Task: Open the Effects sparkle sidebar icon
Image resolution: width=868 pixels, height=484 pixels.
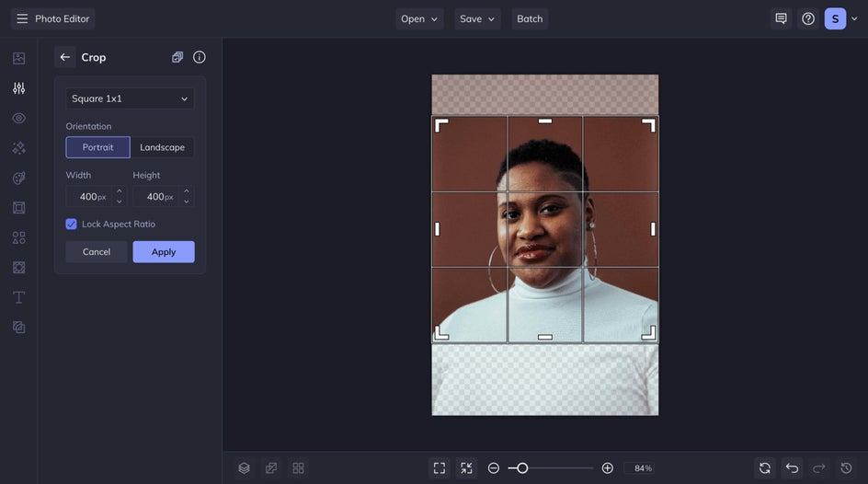Action: tap(18, 148)
